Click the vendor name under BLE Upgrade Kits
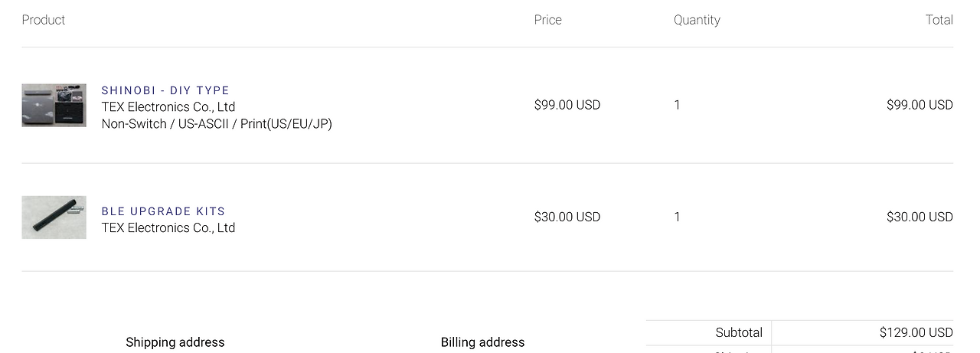Screen dimensions: 980x353 click(x=168, y=228)
